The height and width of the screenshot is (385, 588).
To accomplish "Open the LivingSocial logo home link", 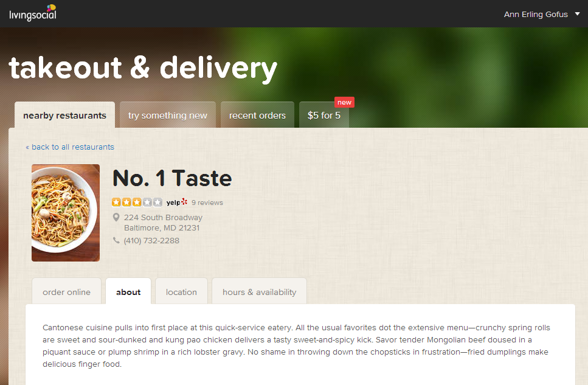I will tap(33, 13).
